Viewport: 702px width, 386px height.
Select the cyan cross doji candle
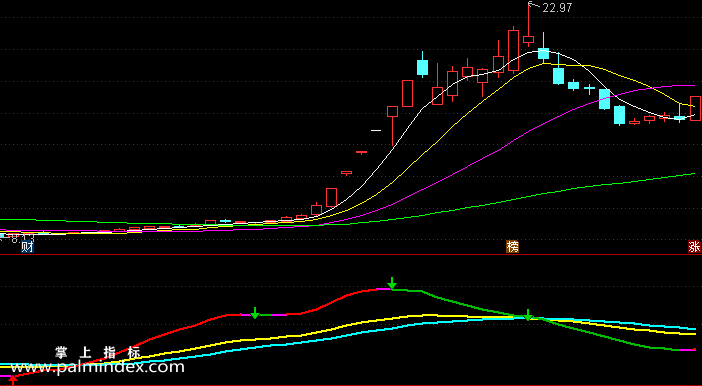(589, 88)
